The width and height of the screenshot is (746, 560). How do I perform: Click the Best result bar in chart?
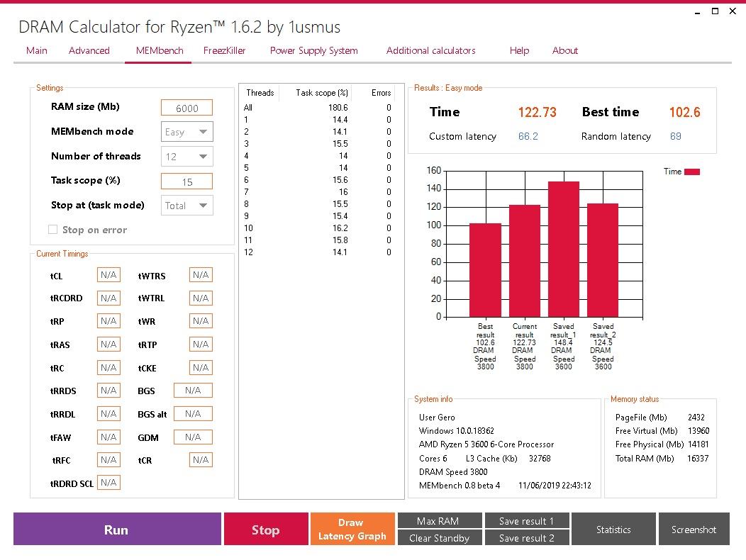pyautogui.click(x=485, y=270)
